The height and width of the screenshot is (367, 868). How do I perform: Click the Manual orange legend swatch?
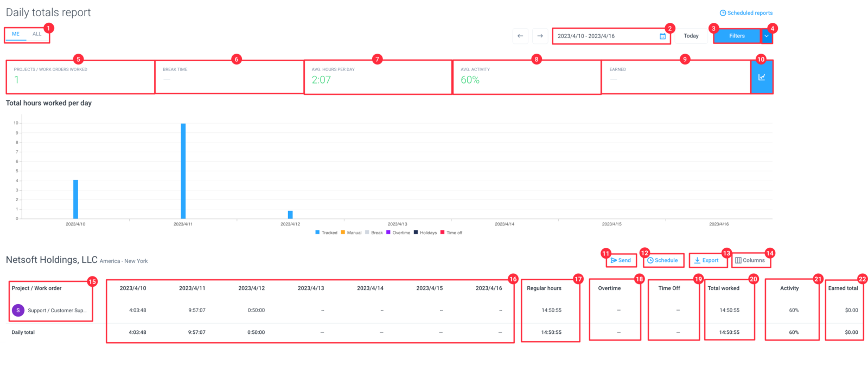click(x=343, y=232)
